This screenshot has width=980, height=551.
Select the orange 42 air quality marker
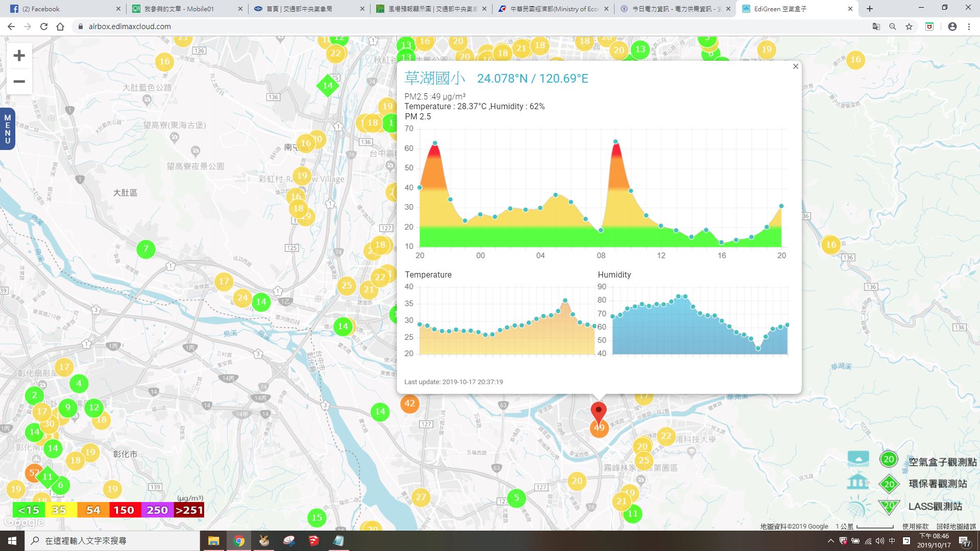[x=409, y=403]
